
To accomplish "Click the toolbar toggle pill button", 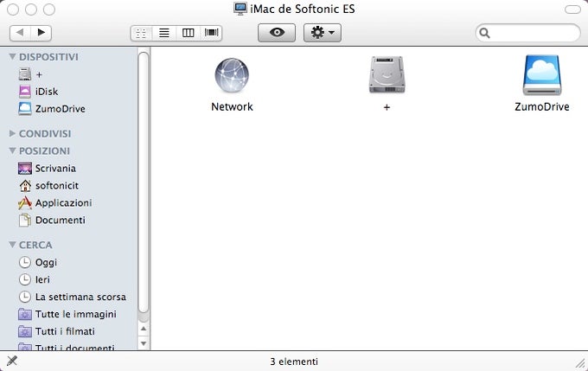I will click(572, 10).
